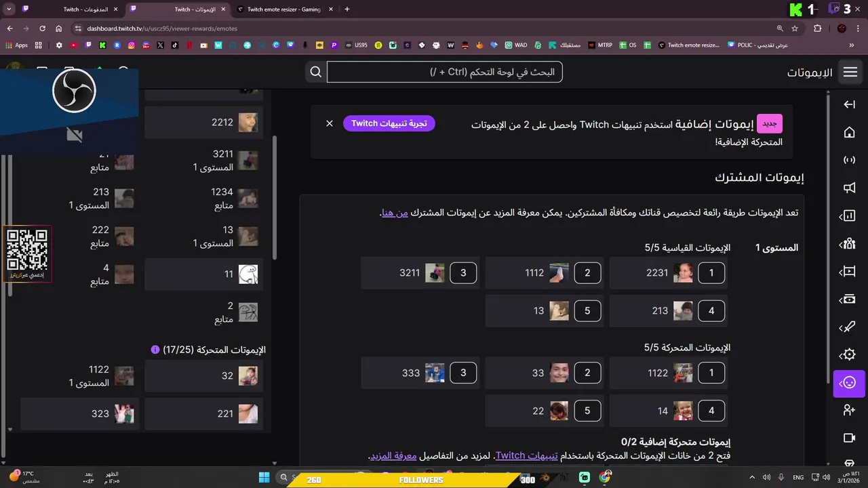Expand the highlighted Viewer Rewards emote icon

tap(849, 383)
